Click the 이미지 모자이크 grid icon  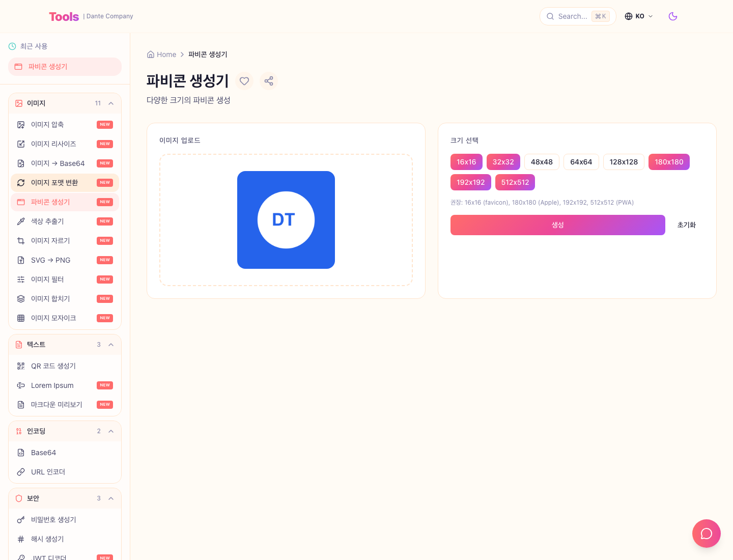[21, 318]
